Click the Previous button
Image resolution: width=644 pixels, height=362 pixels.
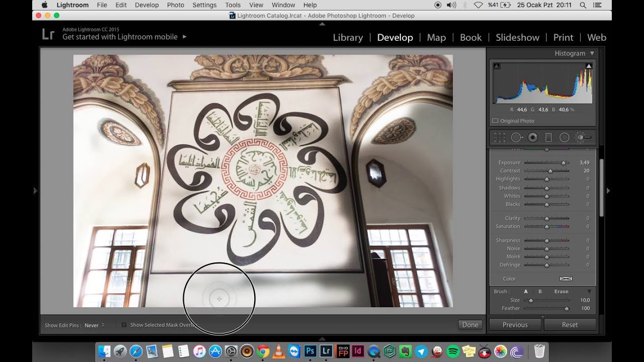coord(515,325)
